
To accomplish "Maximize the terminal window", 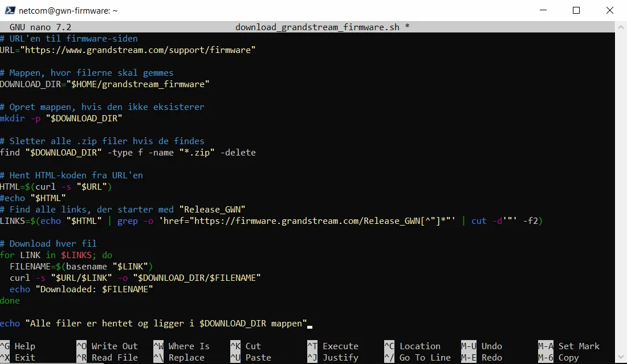I will [x=576, y=10].
